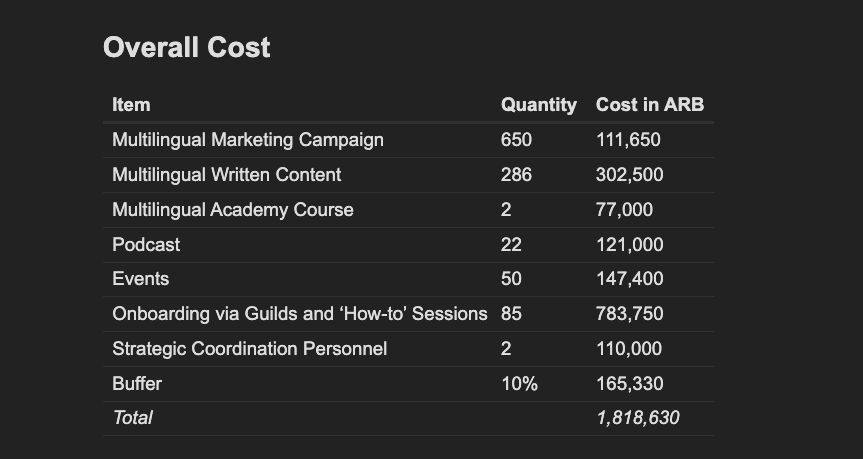Click the Item column header
The image size is (863, 459).
click(x=131, y=104)
